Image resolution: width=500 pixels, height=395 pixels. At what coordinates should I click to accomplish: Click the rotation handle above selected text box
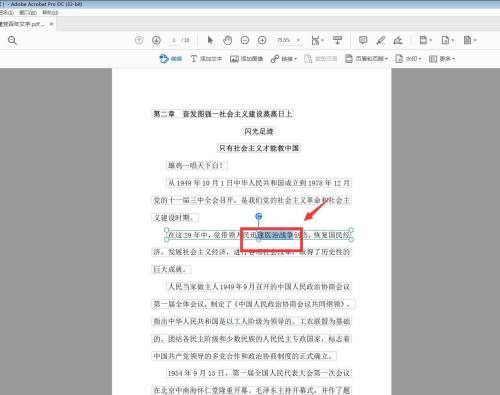[x=259, y=216]
